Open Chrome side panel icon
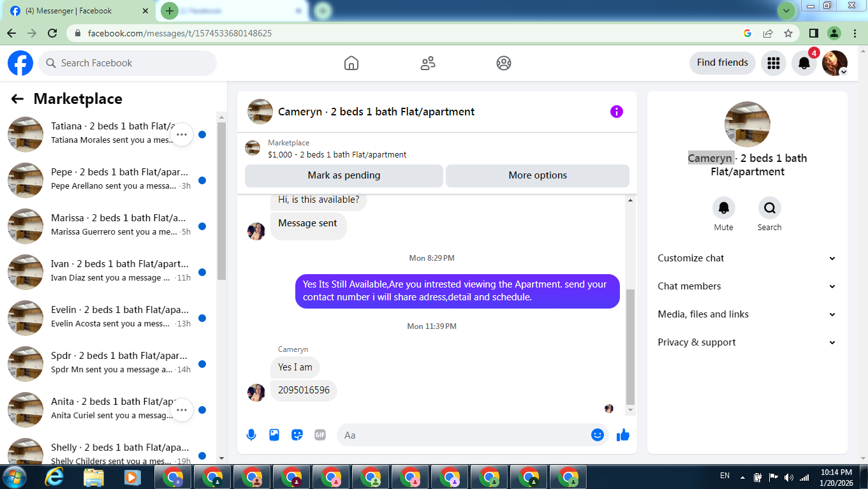The width and height of the screenshot is (868, 489). [814, 33]
